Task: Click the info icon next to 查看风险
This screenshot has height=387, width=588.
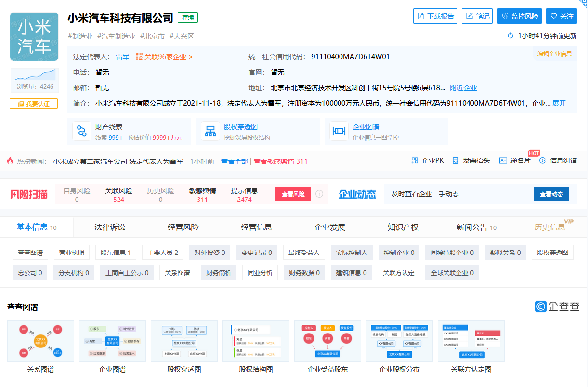Action: [x=319, y=194]
